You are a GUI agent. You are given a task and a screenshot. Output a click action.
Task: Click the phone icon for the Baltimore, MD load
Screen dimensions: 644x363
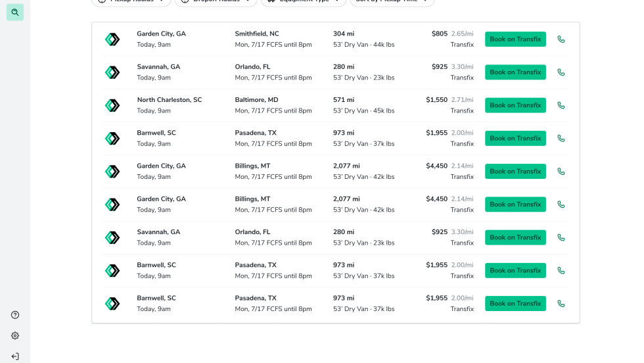pos(561,105)
